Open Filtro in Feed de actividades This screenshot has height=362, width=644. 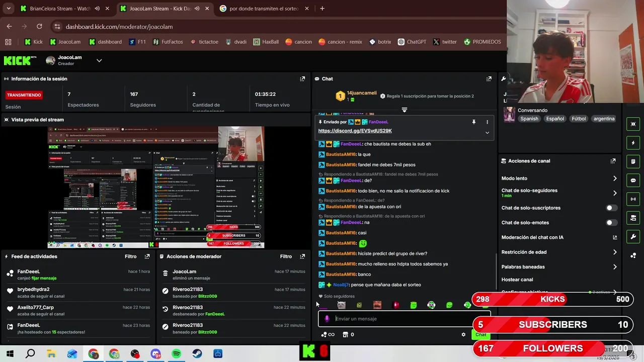click(130, 256)
